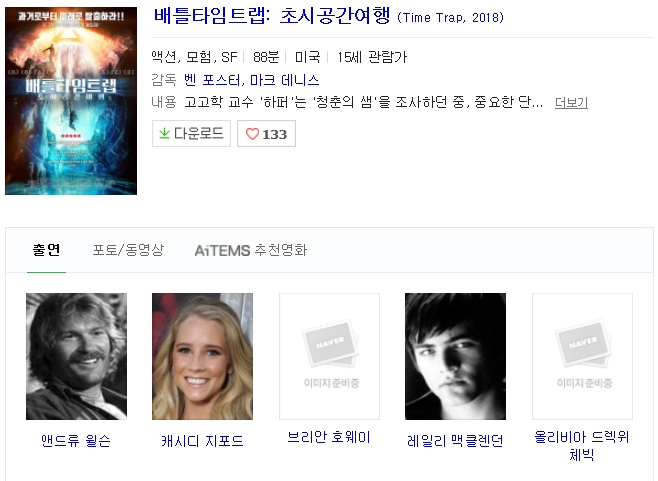Open the 포토/동영상 tab
The image size is (658, 481).
[128, 250]
